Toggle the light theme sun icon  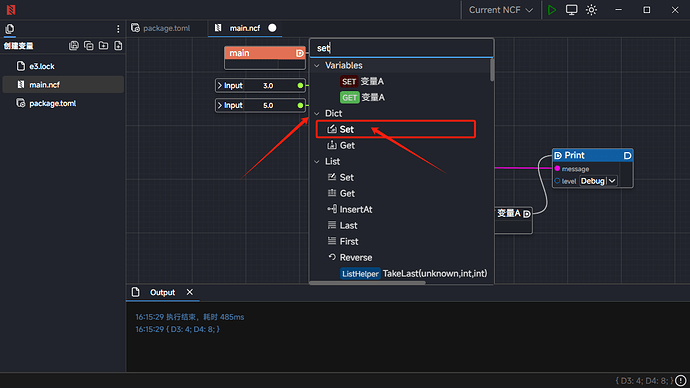(x=591, y=10)
